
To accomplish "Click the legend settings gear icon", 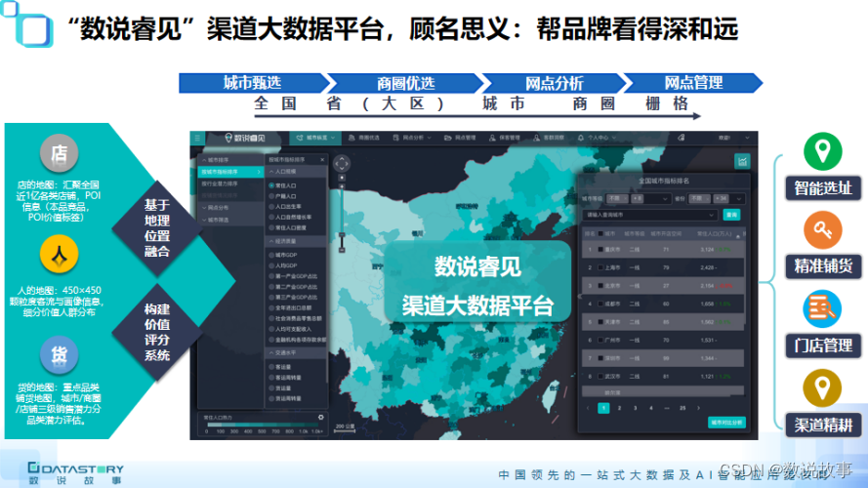I will (321, 417).
